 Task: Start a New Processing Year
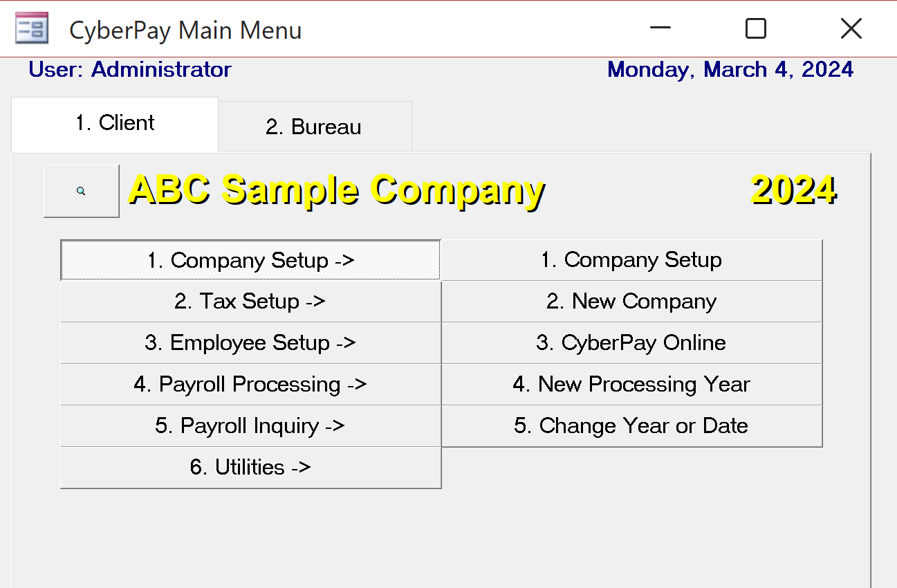631,385
